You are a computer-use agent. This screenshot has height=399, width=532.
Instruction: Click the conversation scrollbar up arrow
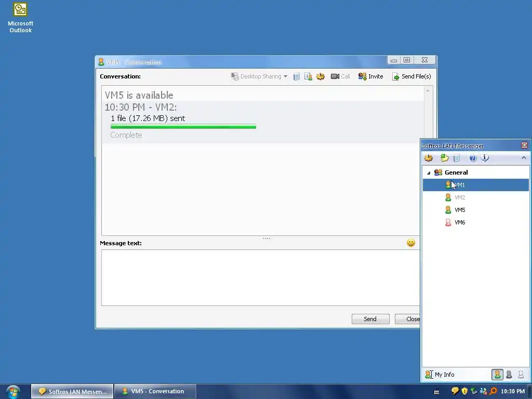428,90
